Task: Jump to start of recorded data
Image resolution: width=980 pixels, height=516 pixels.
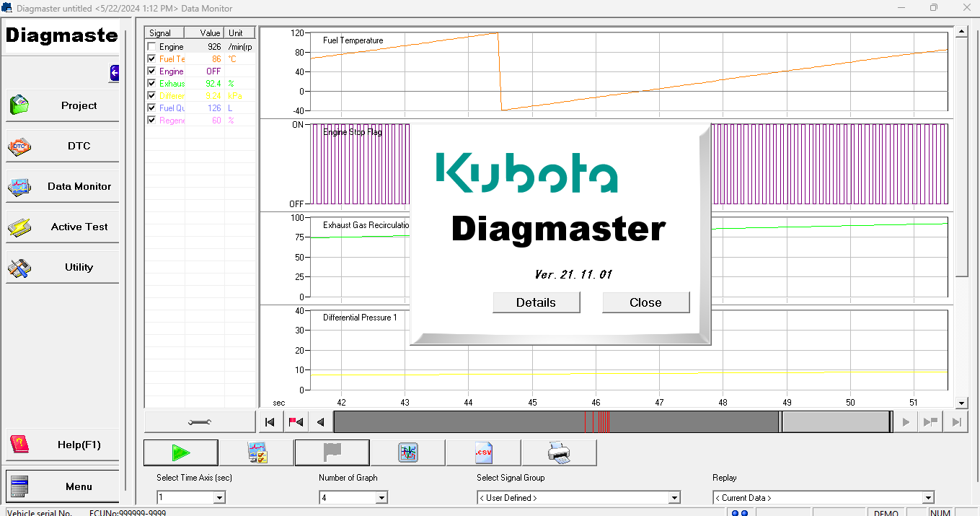Action: (270, 422)
